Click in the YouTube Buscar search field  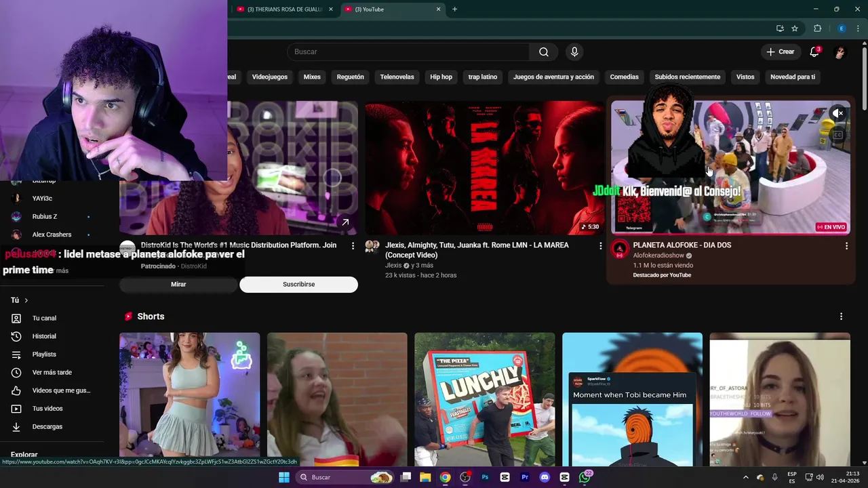click(x=408, y=52)
